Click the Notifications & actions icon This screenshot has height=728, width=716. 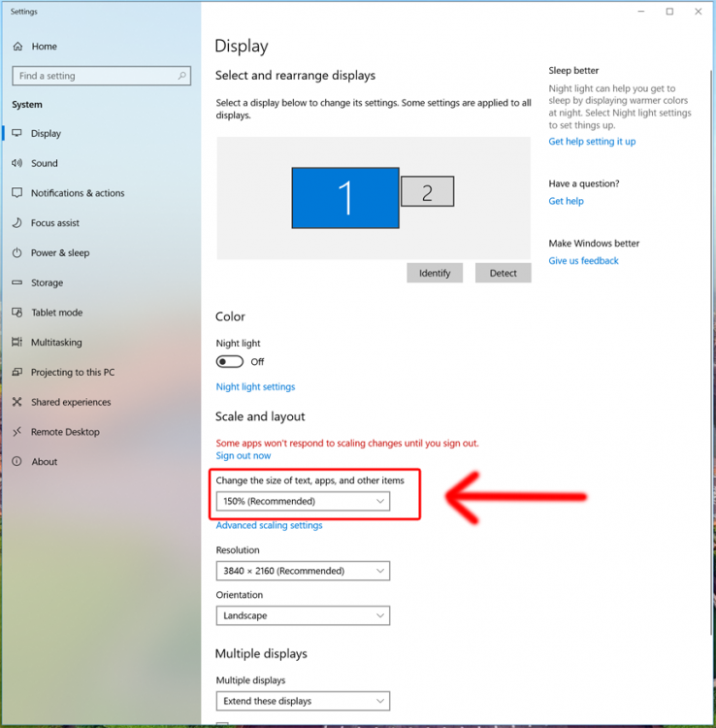click(x=17, y=193)
